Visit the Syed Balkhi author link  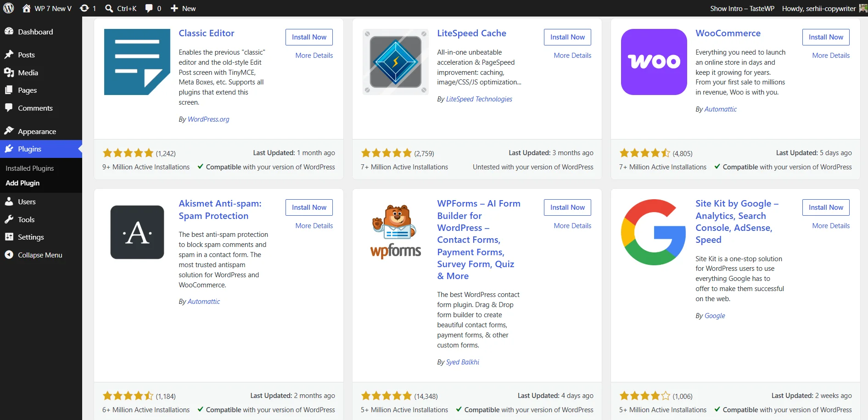[463, 362]
